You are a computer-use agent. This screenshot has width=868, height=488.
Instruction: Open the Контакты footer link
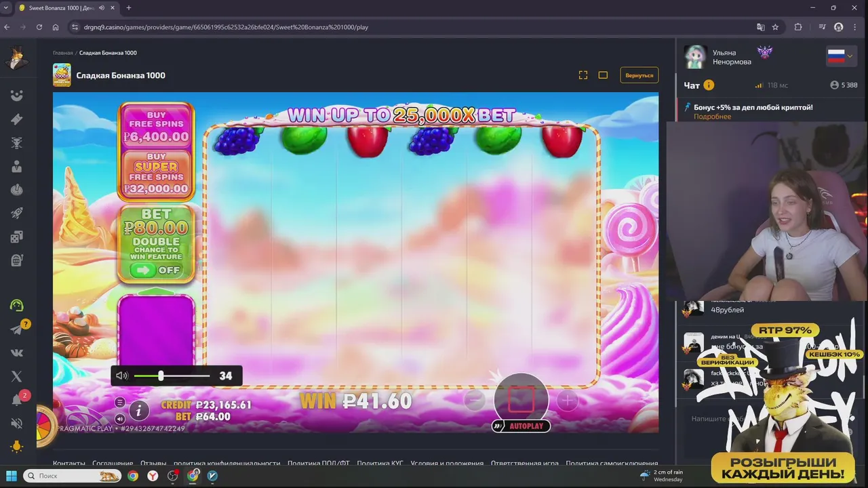69,464
